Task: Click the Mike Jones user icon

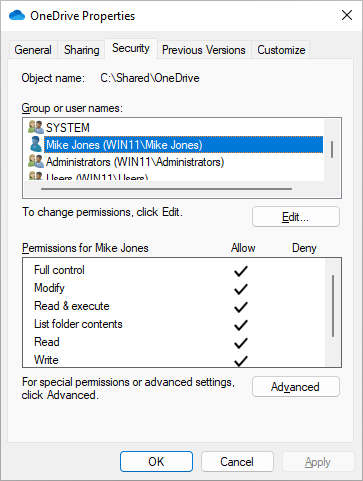Action: [36, 144]
